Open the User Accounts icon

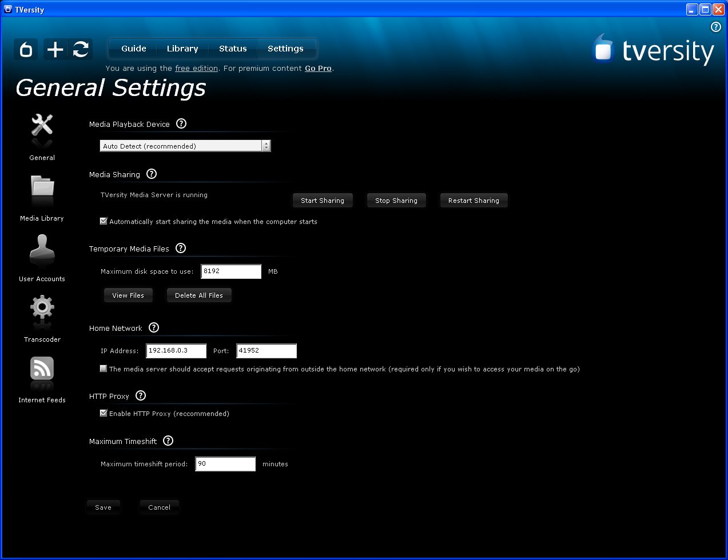click(42, 249)
